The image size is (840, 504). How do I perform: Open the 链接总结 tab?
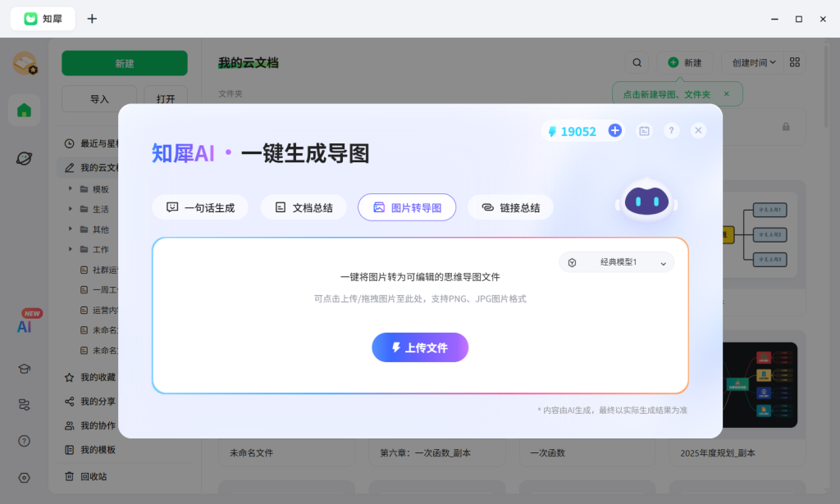(x=510, y=207)
